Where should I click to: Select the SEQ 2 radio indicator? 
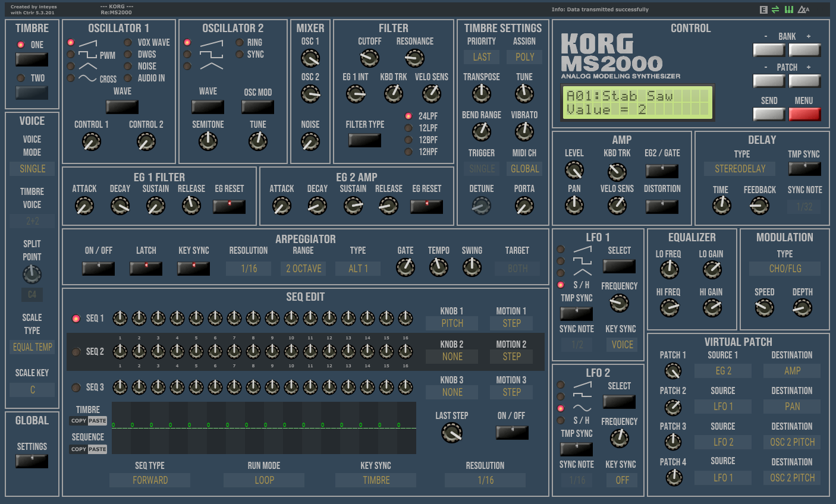click(76, 352)
